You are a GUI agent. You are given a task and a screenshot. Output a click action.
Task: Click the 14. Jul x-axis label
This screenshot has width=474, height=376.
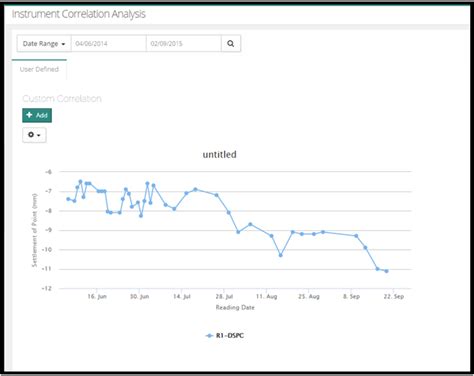coord(182,296)
